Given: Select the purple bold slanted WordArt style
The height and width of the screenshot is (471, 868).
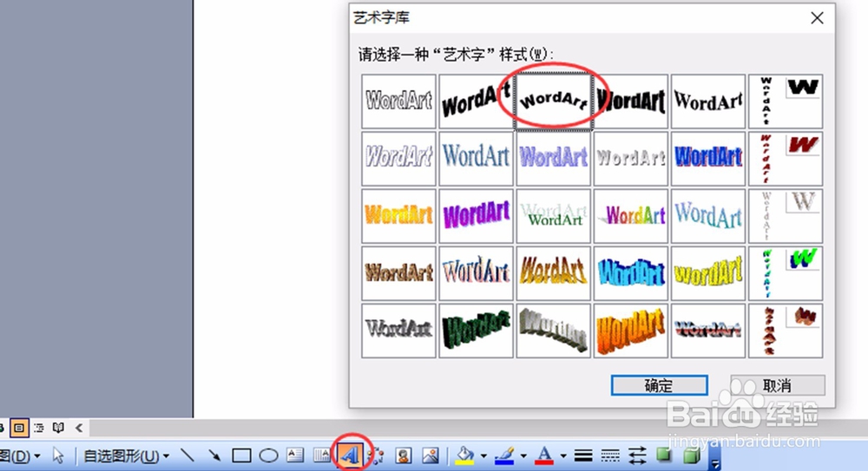Looking at the screenshot, I should pyautogui.click(x=476, y=216).
